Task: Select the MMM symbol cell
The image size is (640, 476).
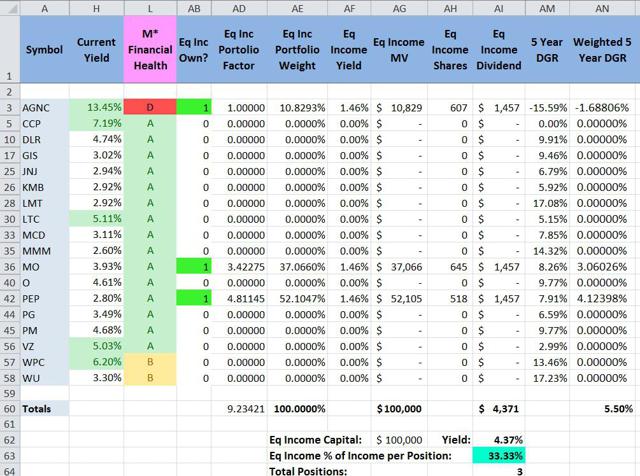Action: tap(44, 251)
